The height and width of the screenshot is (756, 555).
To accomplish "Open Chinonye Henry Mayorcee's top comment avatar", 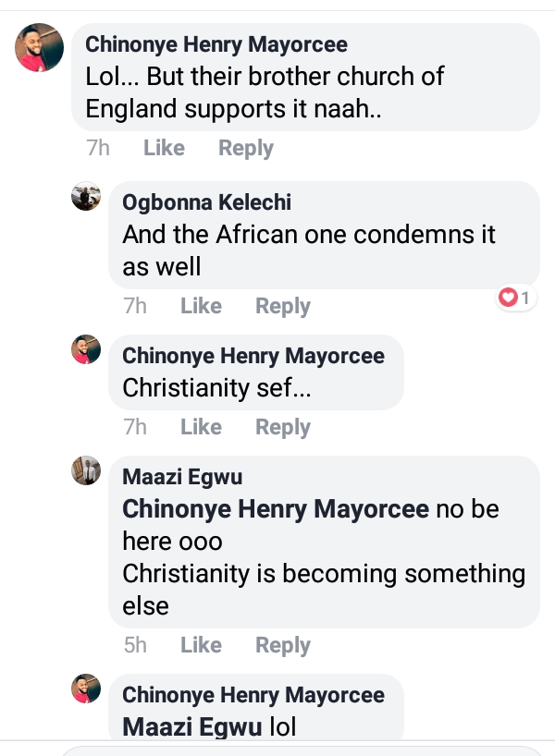I will click(40, 48).
